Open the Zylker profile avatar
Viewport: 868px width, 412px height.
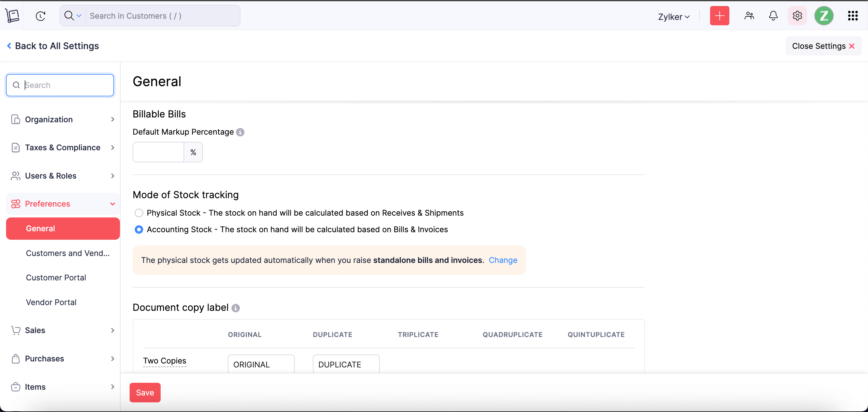[x=824, y=15]
